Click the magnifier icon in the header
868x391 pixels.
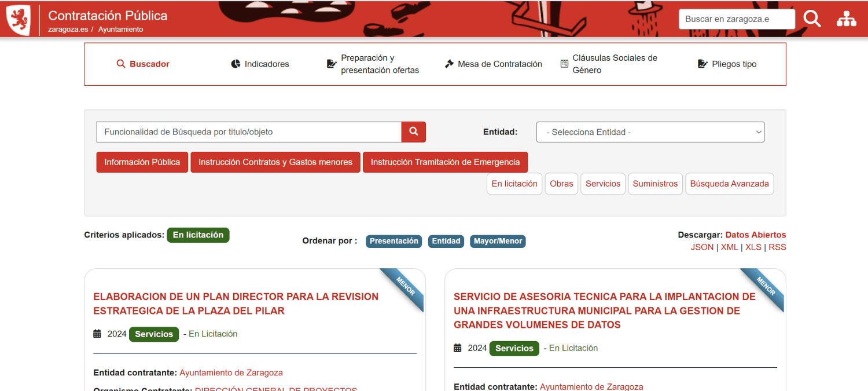[x=812, y=19]
